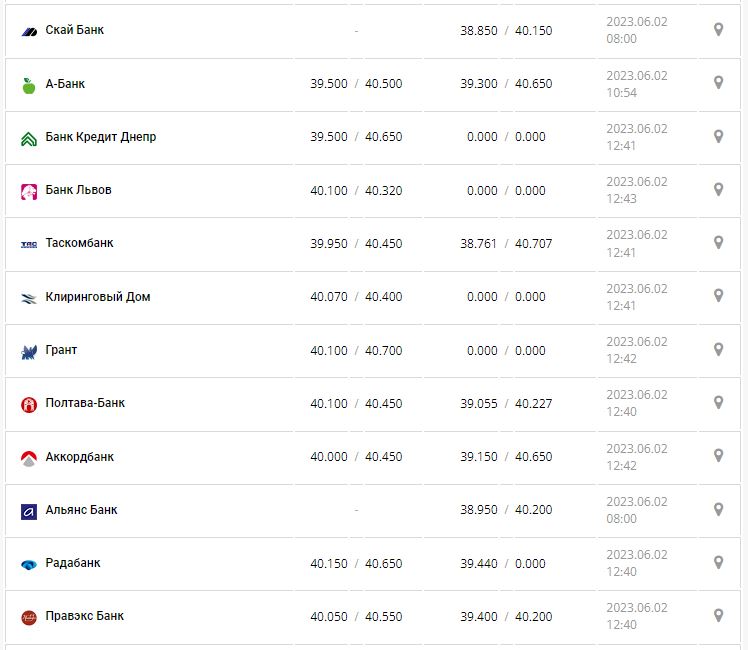Open Аккордбанк location pin
The width and height of the screenshot is (748, 650).
click(x=718, y=455)
